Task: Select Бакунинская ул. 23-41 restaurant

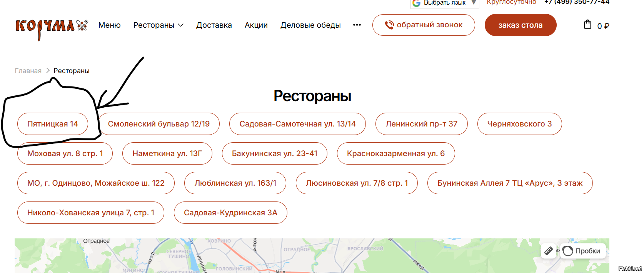Action: tap(275, 153)
